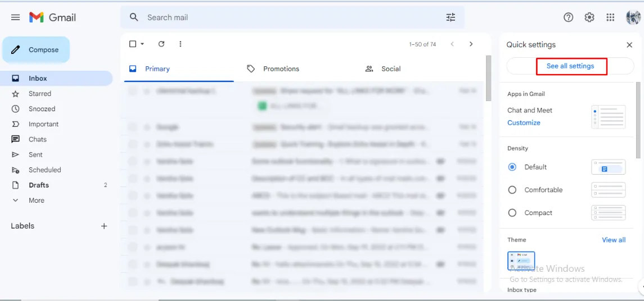The image size is (644, 301).
Task: Select Comfortable density radio button
Action: (512, 190)
